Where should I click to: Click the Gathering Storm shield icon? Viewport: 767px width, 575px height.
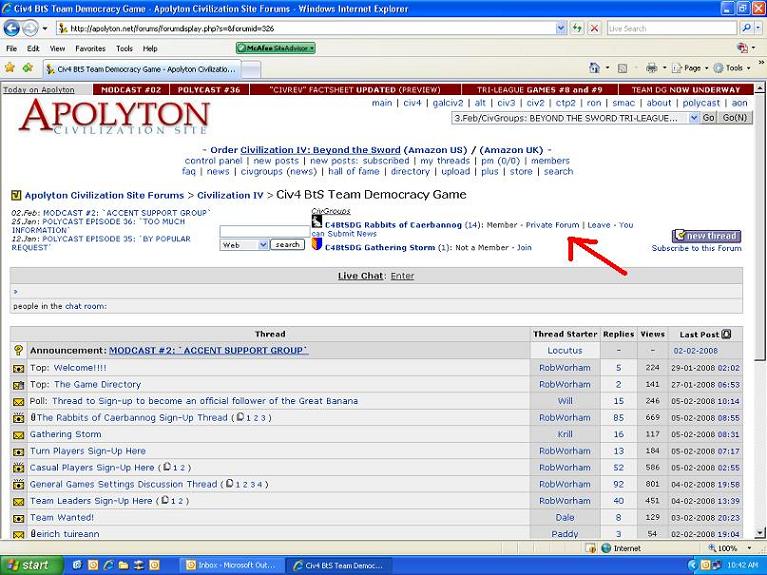[x=317, y=243]
